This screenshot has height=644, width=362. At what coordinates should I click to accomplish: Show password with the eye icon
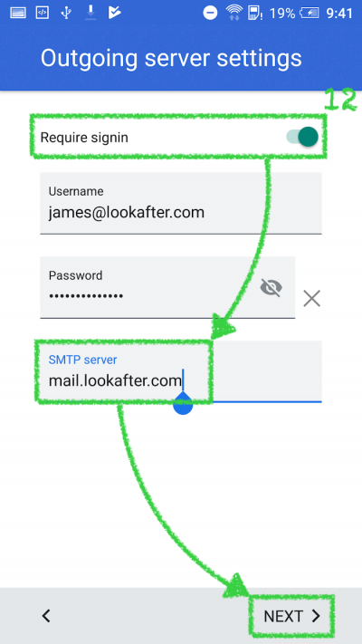point(271,288)
